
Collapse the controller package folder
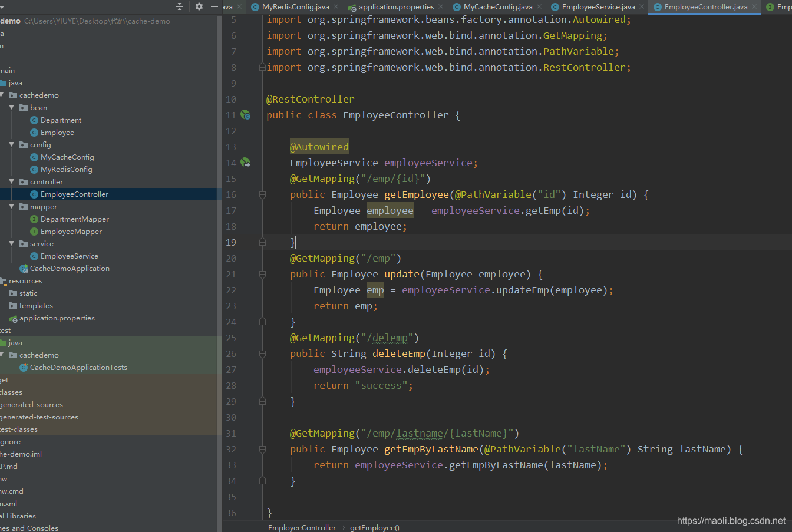(12, 181)
